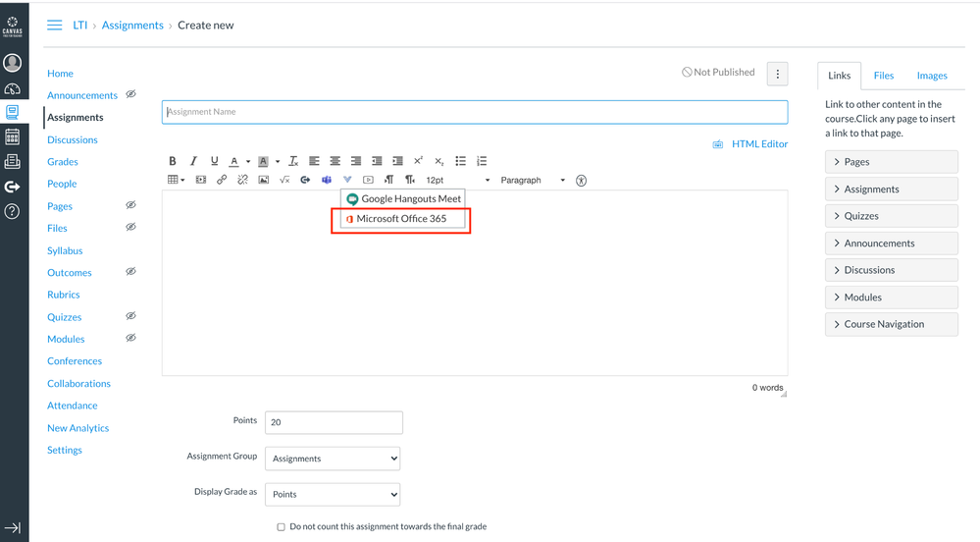980x542 pixels.
Task: Toggle bold formatting in the editor toolbar
Action: click(173, 161)
